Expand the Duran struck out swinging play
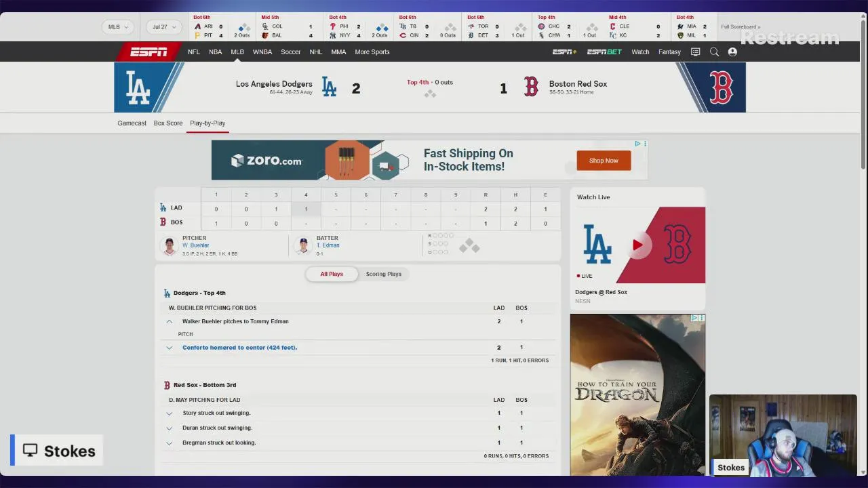 (170, 428)
